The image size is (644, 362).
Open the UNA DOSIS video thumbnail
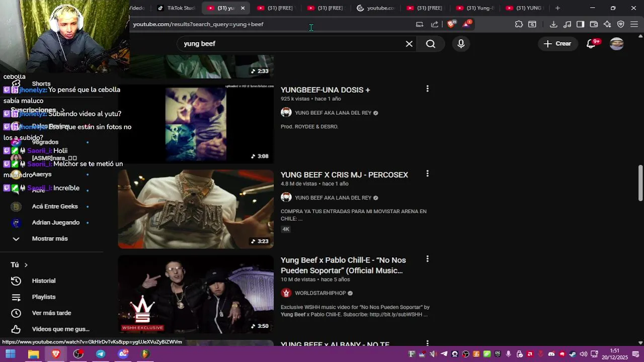click(x=196, y=123)
